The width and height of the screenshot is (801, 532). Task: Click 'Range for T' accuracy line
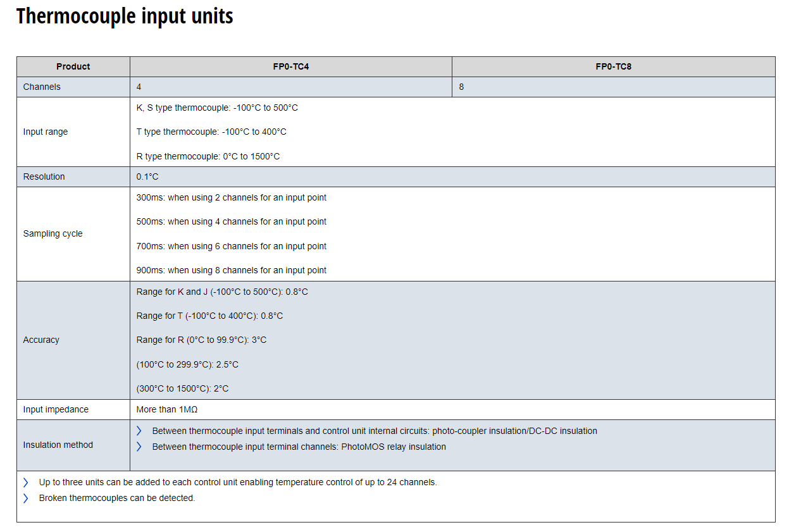pyautogui.click(x=209, y=316)
